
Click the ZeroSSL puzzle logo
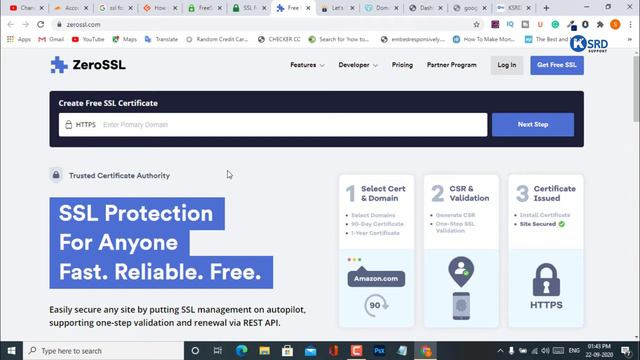pyautogui.click(x=59, y=65)
